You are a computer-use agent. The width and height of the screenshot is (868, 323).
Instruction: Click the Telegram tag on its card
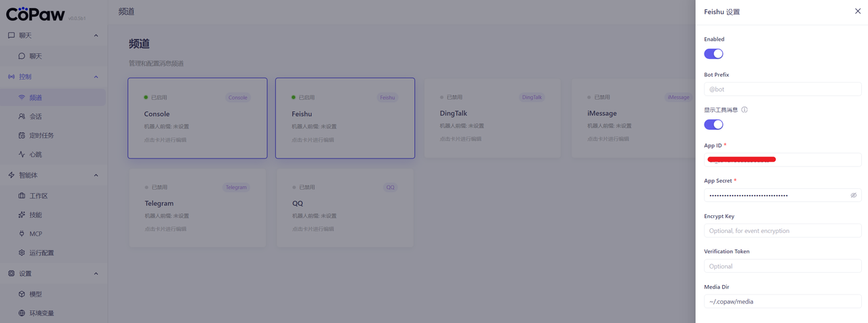[x=236, y=187]
